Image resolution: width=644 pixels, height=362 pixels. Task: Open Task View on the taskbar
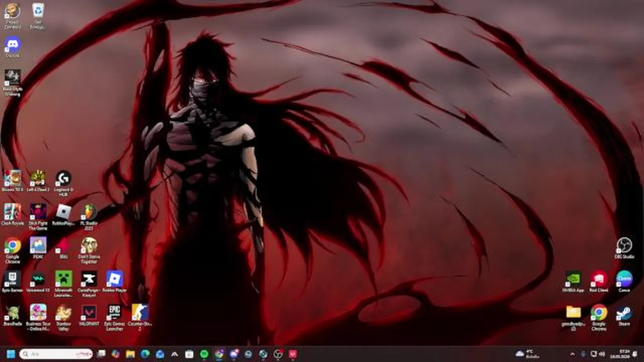coord(101,354)
